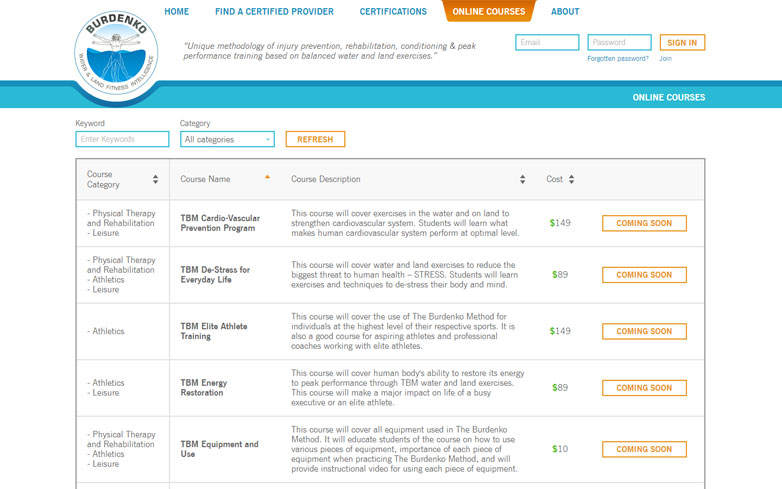
Task: Open FIND A CERTIFIED PROVIDER page
Action: pos(274,11)
